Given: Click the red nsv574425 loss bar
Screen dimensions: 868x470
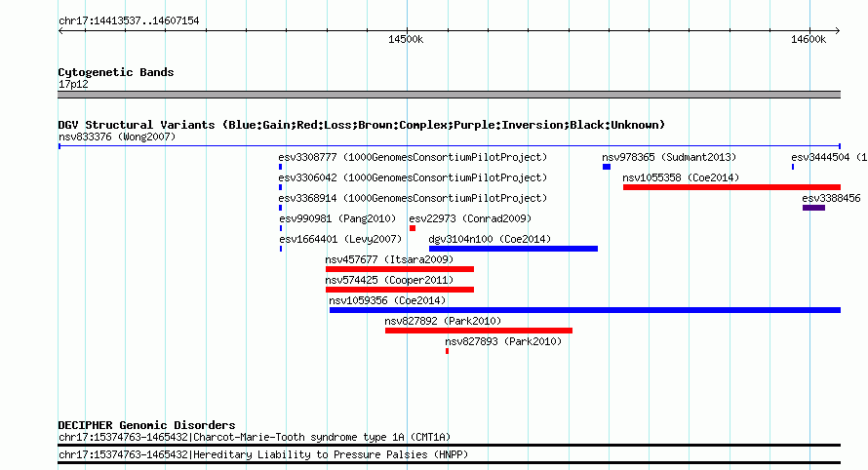Looking at the screenshot, I should click(400, 290).
